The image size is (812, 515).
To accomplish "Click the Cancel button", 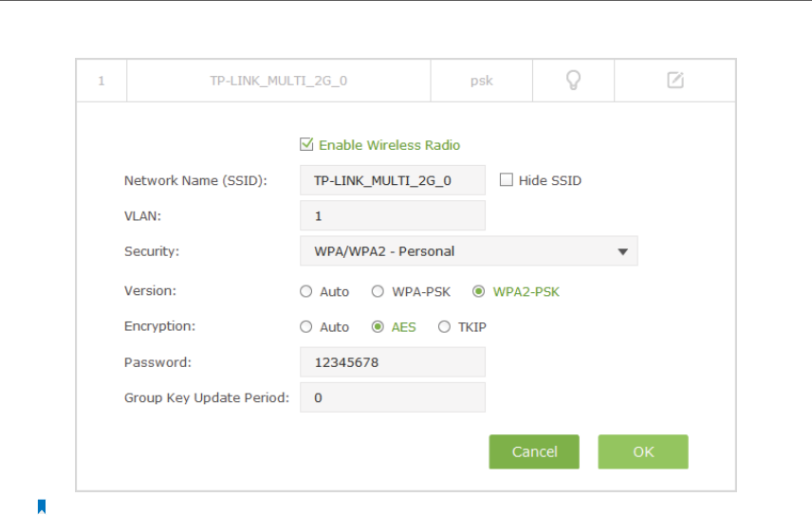I will pos(534,451).
